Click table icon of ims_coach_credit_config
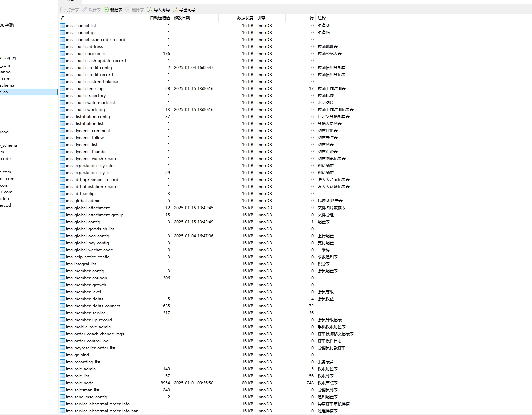The width and height of the screenshot is (532, 415). click(x=63, y=67)
